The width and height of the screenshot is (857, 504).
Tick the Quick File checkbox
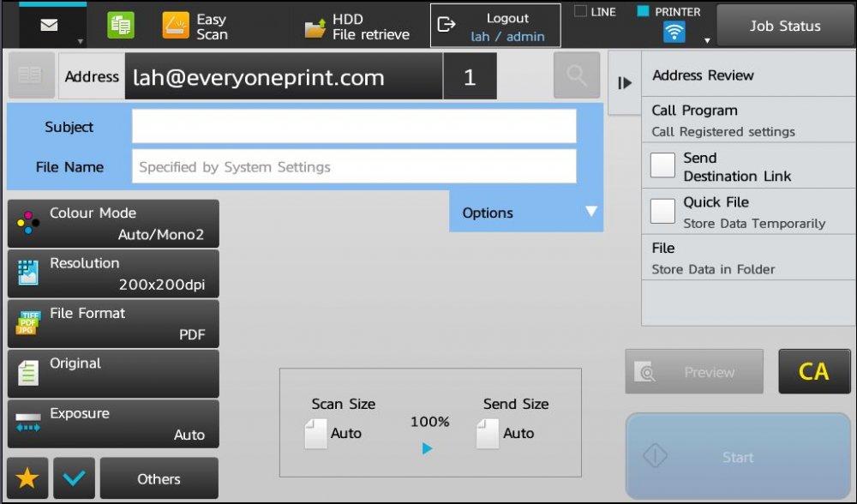(x=662, y=211)
